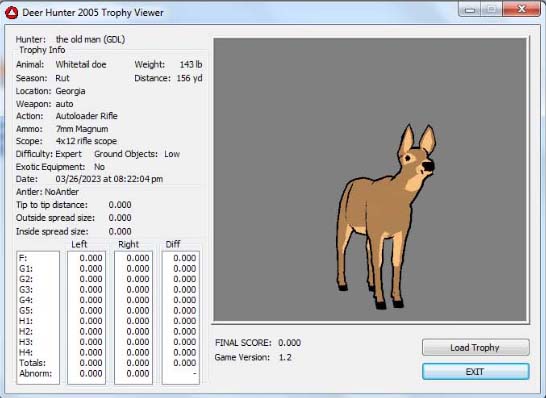Click the 7mm Magnum ammo value
Viewport: 546px width, 398px height.
(82, 129)
